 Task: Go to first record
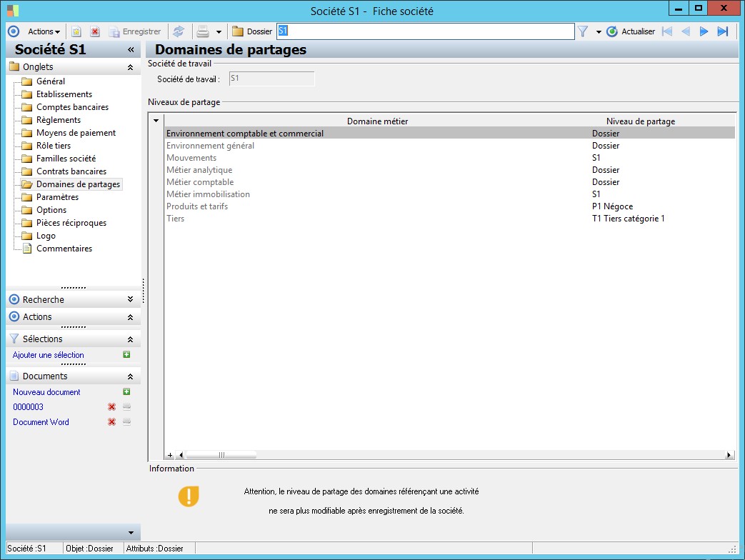click(x=667, y=31)
